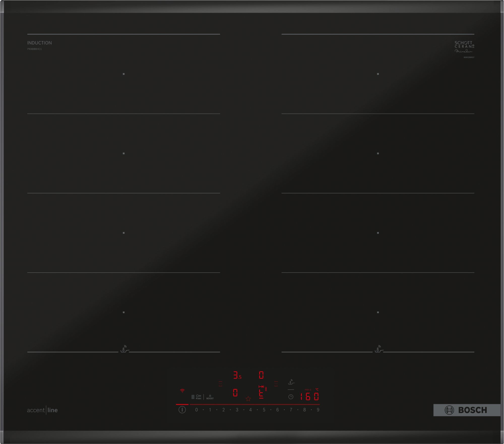Tap the right cooking sensor pan icon
504x444 pixels.
[x=379, y=349]
